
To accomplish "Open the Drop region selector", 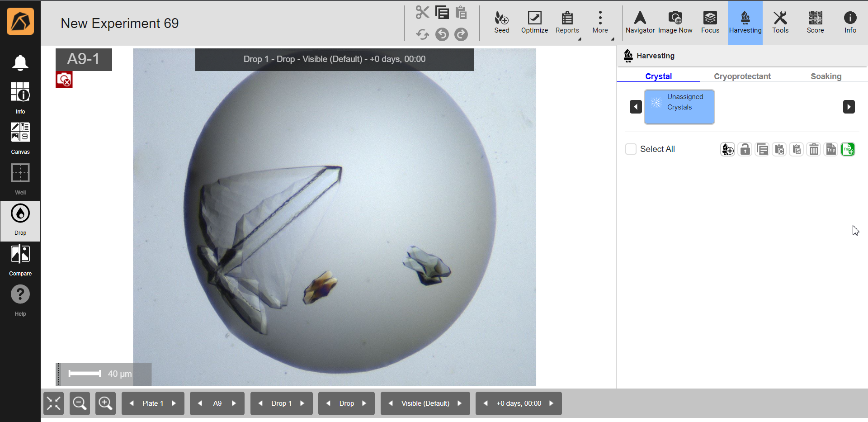I will pyautogui.click(x=347, y=403).
